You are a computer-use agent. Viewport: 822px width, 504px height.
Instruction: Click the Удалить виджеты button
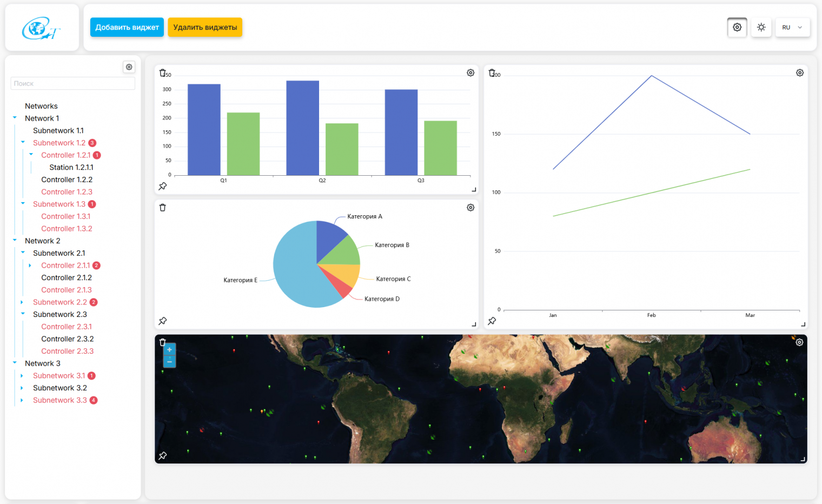[x=205, y=27]
